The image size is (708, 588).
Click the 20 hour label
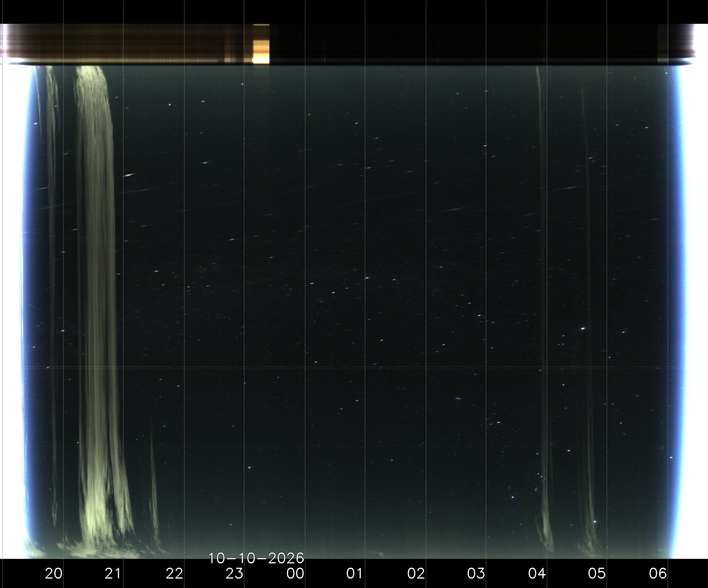(54, 574)
